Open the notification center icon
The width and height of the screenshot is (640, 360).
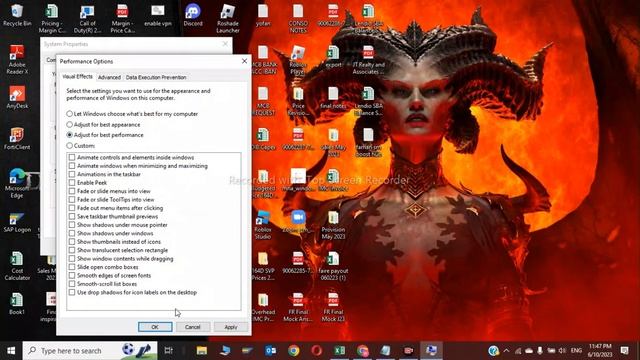624,351
